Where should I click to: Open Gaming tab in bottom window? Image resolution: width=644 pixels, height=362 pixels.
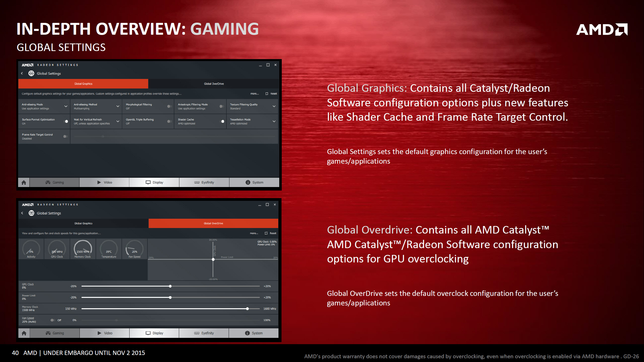pos(55,333)
